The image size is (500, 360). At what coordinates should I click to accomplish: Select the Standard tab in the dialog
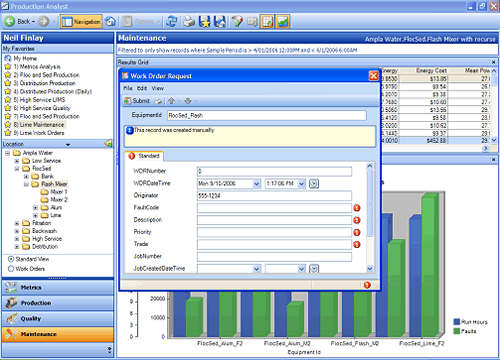click(145, 156)
